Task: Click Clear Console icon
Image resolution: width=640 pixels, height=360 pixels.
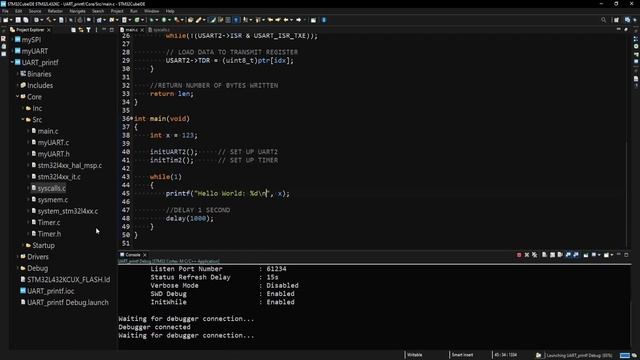Action: point(544,255)
